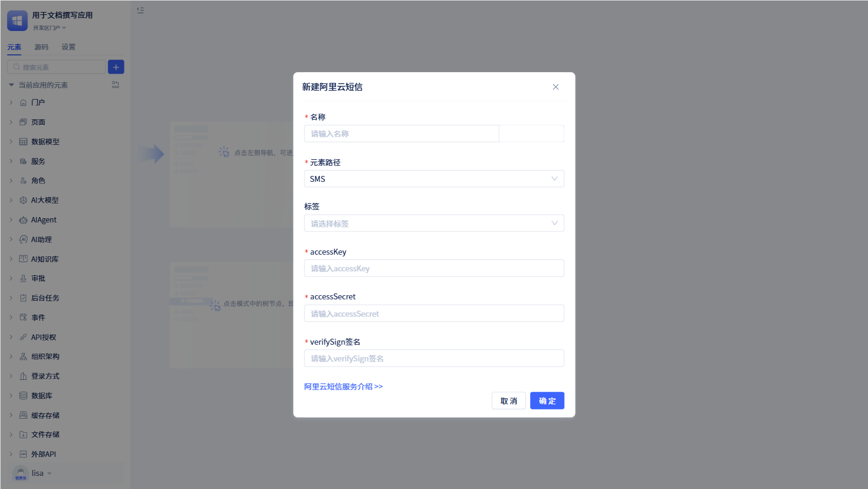Image resolution: width=868 pixels, height=489 pixels.
Task: Click the AIAgent robot icon
Action: [x=23, y=220]
